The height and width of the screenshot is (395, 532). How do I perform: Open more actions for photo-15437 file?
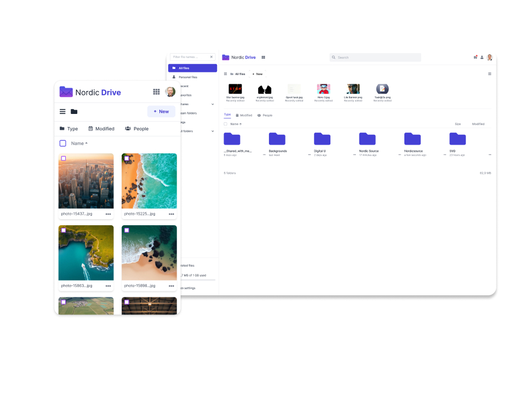[108, 214]
